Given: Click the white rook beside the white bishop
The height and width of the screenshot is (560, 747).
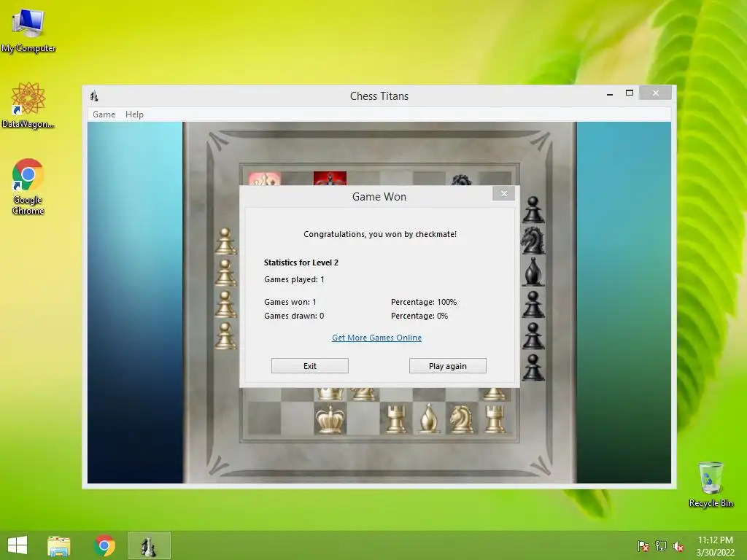Looking at the screenshot, I should pyautogui.click(x=395, y=419).
